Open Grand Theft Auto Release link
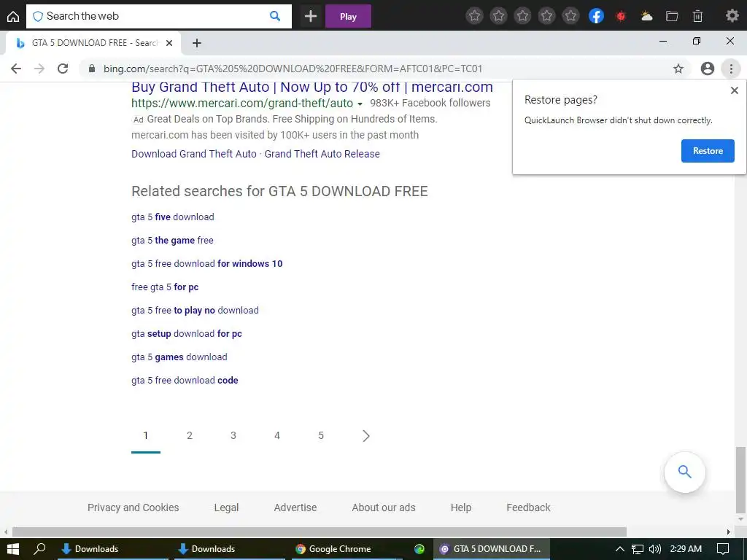747x560 pixels. click(322, 154)
